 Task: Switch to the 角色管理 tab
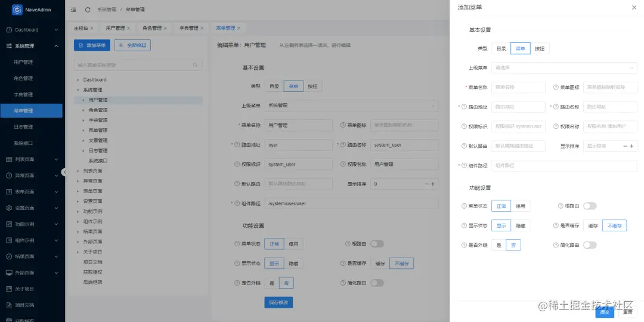click(152, 29)
